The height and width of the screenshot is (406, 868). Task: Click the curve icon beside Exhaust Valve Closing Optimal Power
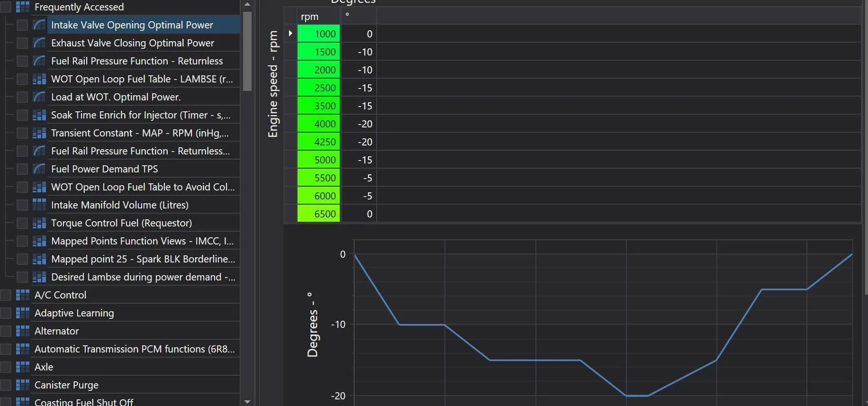coord(39,43)
